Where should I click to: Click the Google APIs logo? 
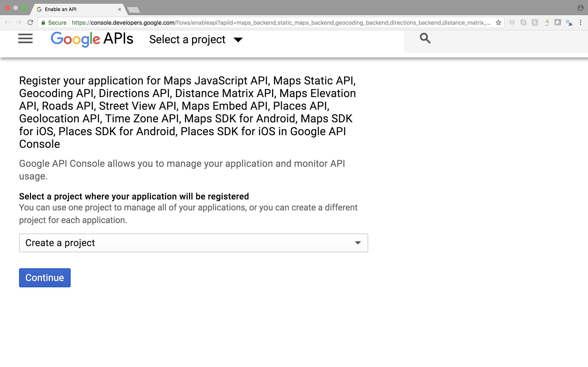pyautogui.click(x=92, y=39)
